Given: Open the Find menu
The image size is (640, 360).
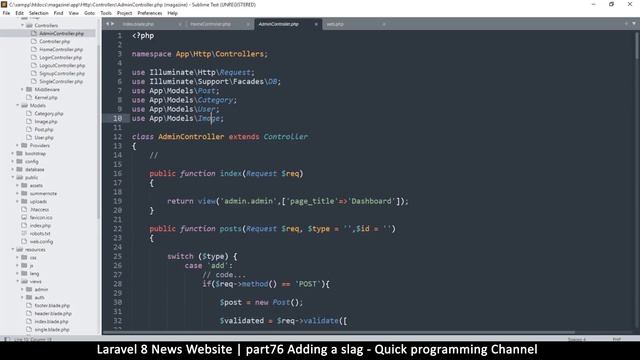Looking at the screenshot, I should click(x=58, y=13).
